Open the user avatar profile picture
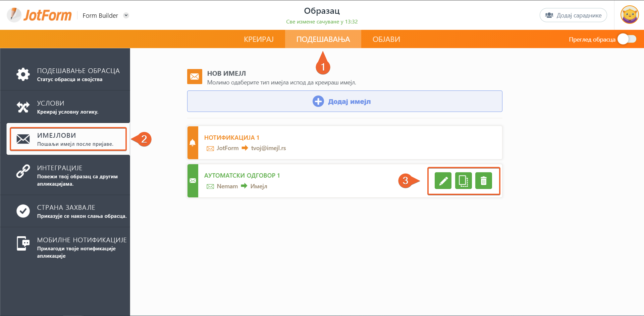This screenshot has width=644, height=316. (x=629, y=15)
